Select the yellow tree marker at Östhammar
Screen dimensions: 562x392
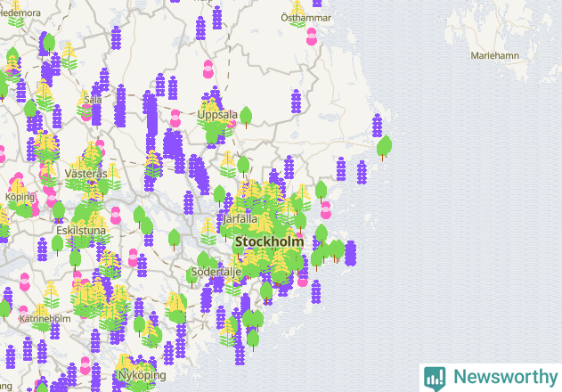click(x=297, y=13)
